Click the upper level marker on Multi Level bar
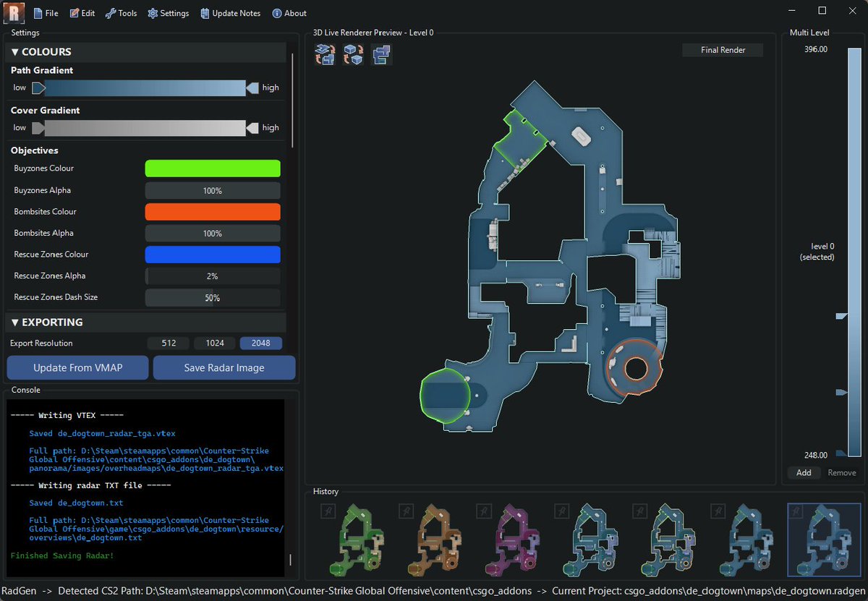 841,316
